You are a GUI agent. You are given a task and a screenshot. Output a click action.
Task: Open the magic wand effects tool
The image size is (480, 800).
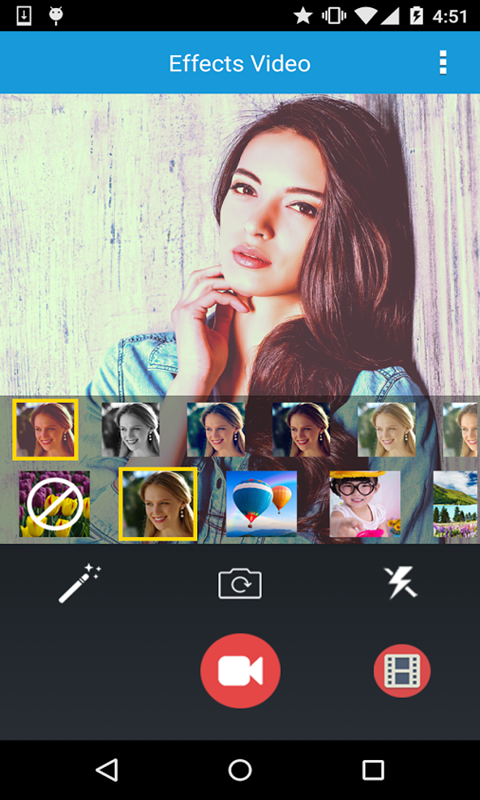pyautogui.click(x=80, y=583)
